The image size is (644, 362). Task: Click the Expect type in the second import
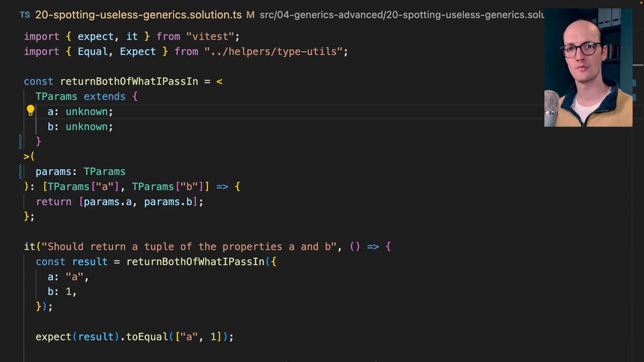click(138, 52)
